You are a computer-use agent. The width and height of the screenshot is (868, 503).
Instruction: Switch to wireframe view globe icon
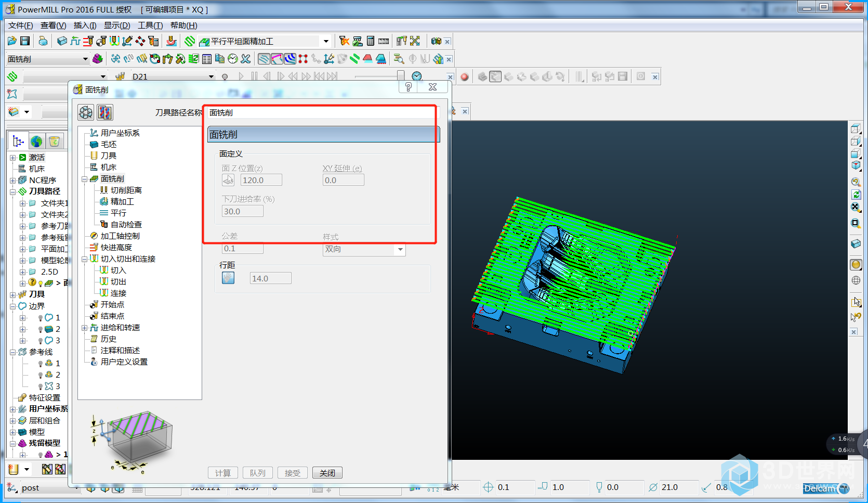pyautogui.click(x=856, y=280)
